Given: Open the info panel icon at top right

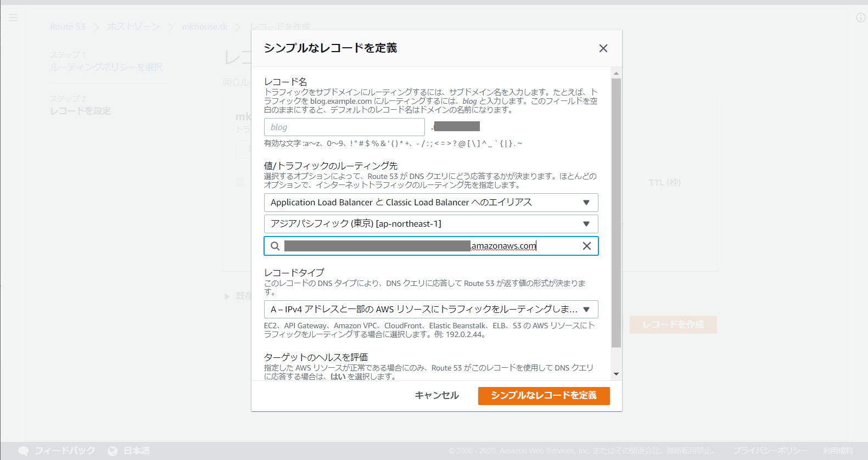Looking at the screenshot, I should click(860, 18).
